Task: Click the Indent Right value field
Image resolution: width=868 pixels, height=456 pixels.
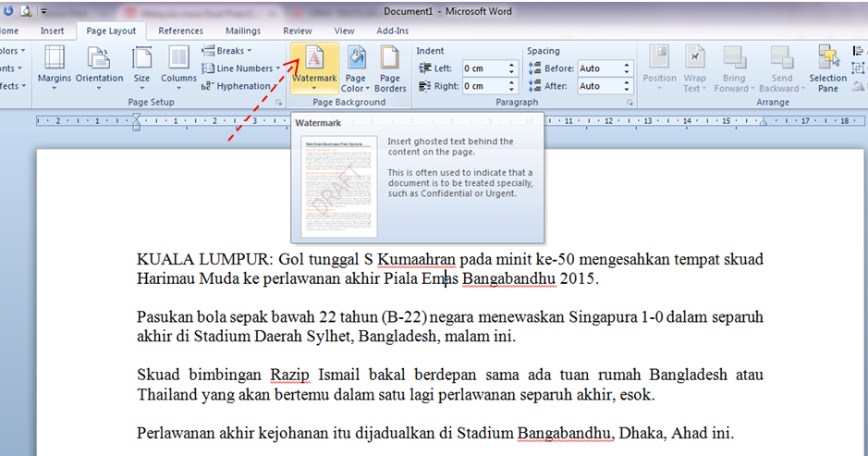Action: (x=483, y=86)
